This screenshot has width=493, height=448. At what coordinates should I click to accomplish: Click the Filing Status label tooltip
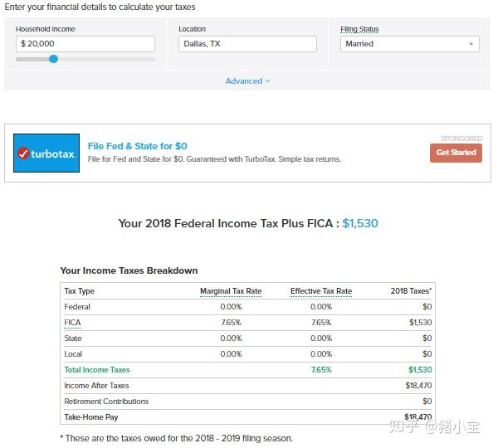359,29
